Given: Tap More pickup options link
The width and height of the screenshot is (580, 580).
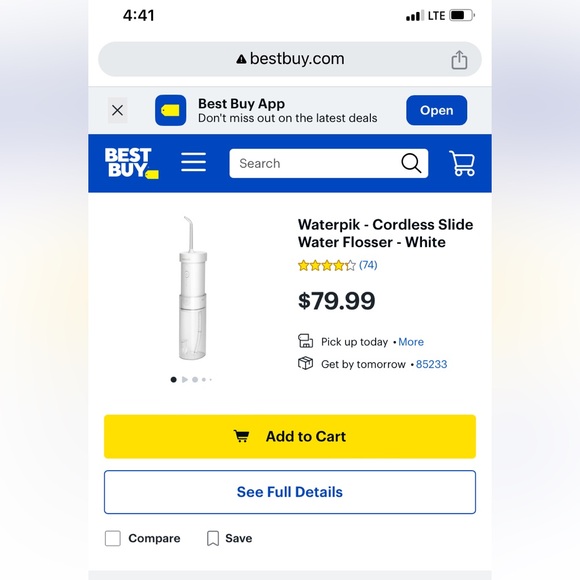Looking at the screenshot, I should (x=411, y=342).
